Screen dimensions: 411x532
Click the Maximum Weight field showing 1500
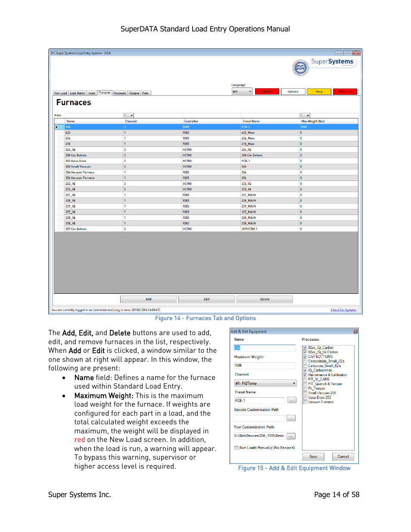[x=265, y=365]
